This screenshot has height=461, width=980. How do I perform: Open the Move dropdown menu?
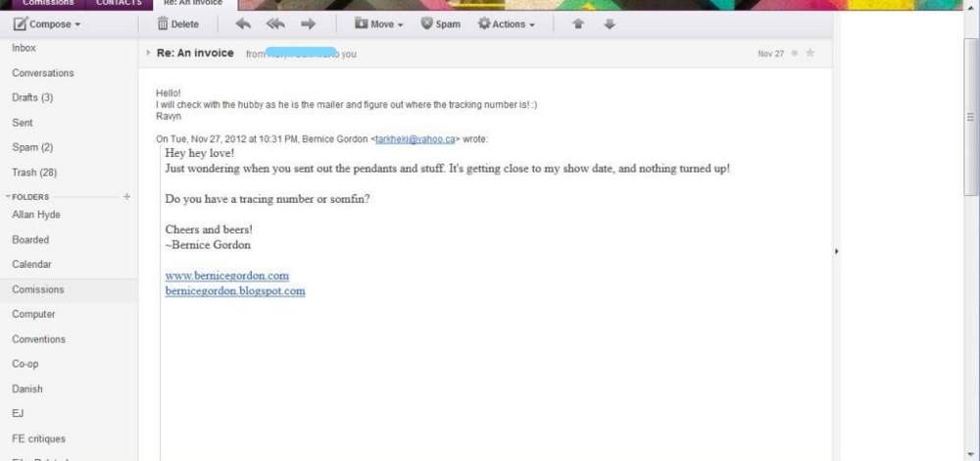378,25
